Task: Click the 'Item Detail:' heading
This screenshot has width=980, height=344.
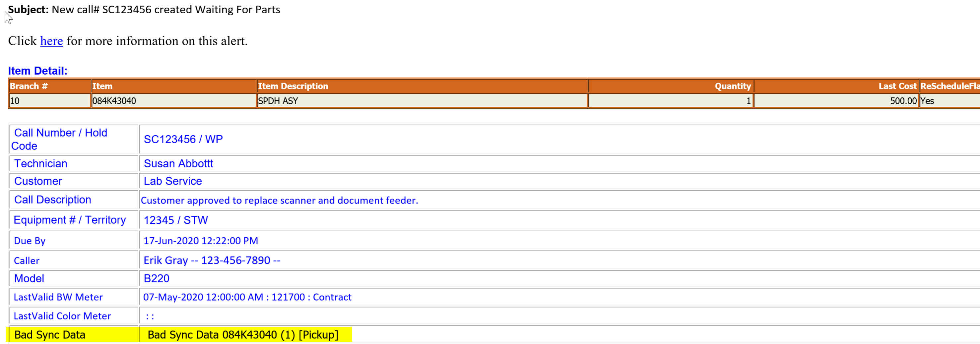Action: tap(38, 71)
